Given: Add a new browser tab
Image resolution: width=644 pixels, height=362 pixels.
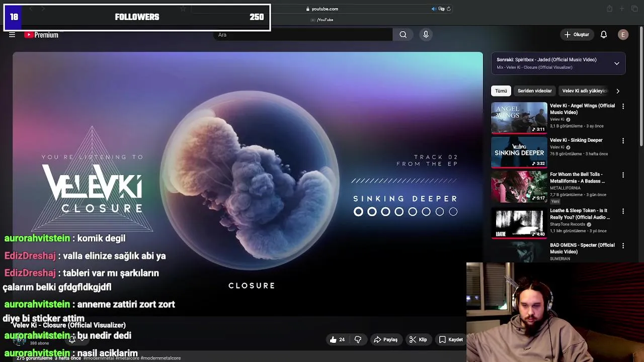Looking at the screenshot, I should (622, 9).
